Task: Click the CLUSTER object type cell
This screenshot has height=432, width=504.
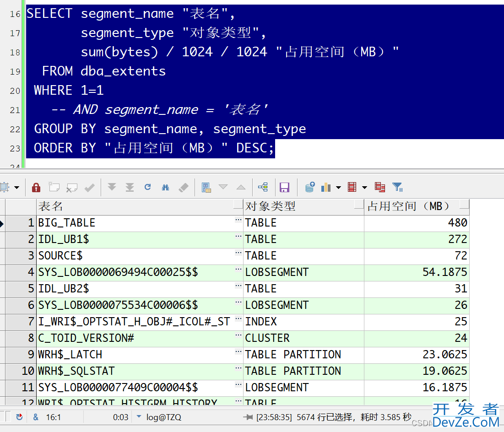Action: click(x=304, y=338)
